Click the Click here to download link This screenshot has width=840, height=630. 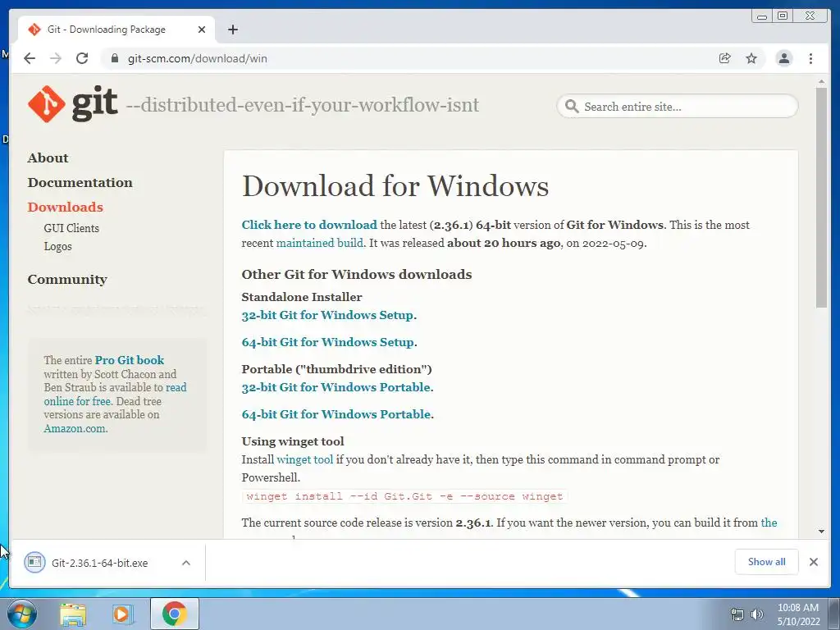tap(309, 225)
